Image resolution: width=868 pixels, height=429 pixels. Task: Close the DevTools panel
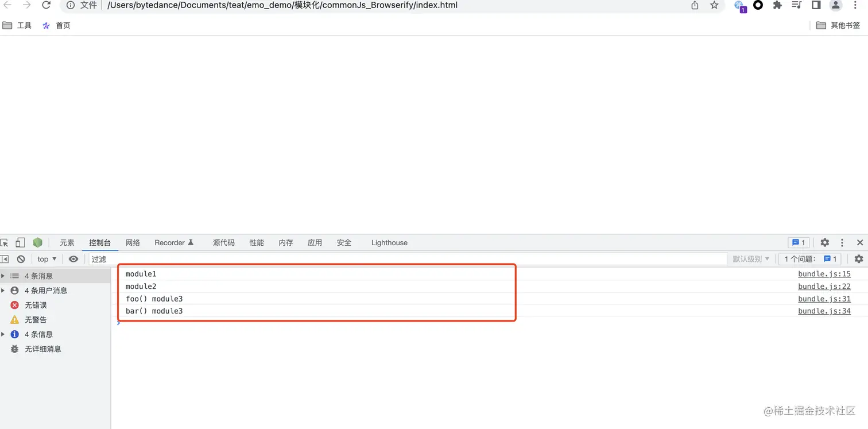(860, 242)
